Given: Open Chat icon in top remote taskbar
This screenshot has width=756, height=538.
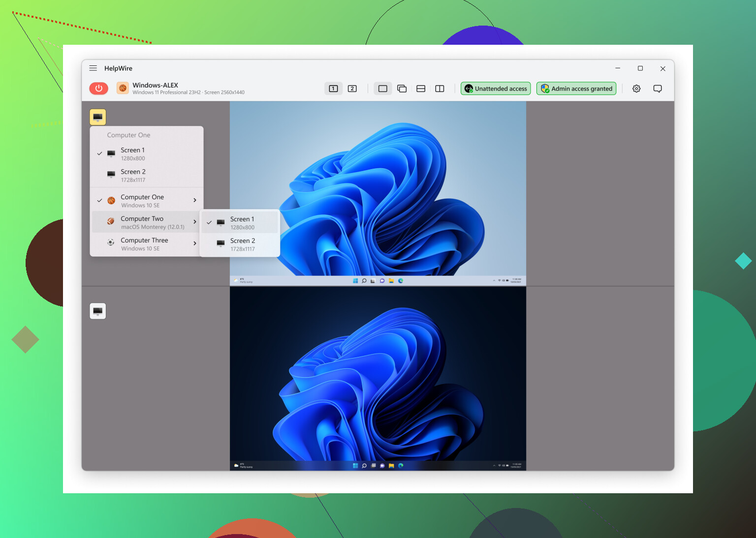Looking at the screenshot, I should point(382,281).
